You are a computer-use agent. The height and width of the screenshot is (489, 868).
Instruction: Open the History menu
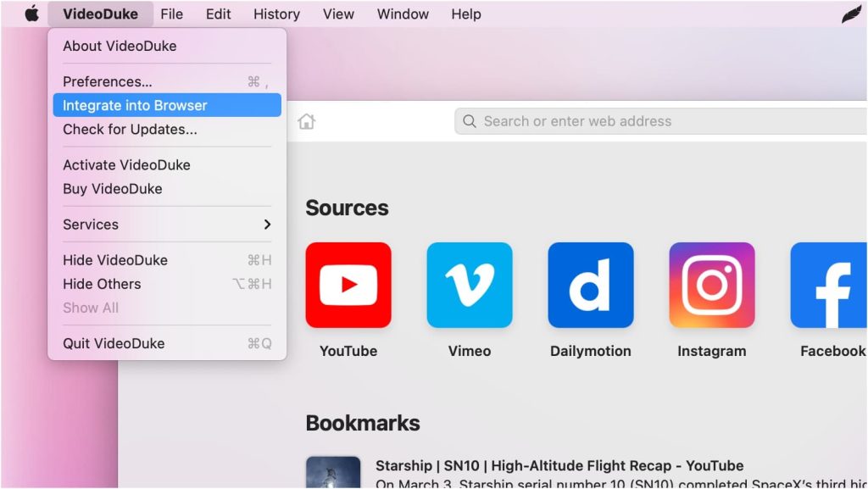[x=276, y=14]
